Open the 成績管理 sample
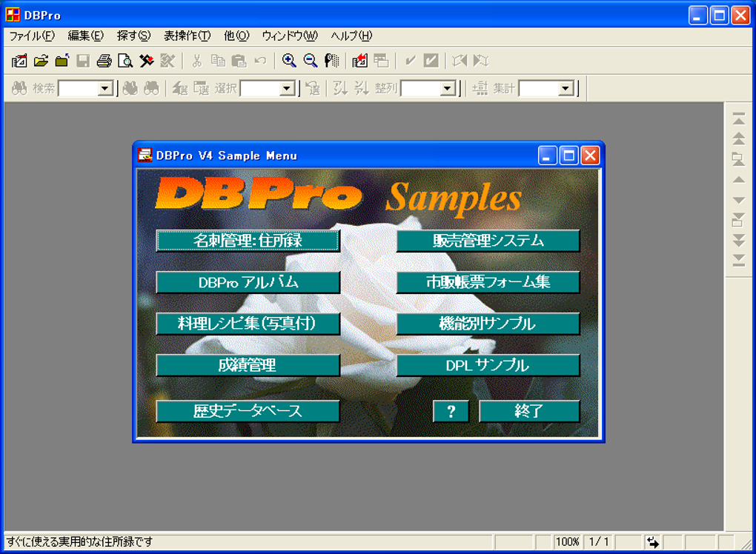Screen dimensions: 756x554 248,365
